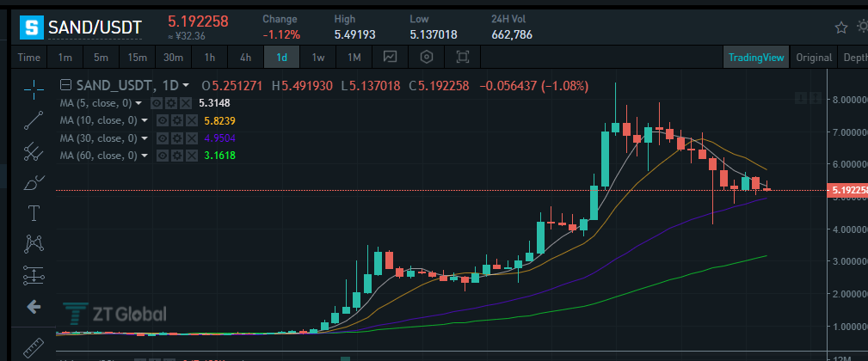
Task: Switch to the 1m interval
Action: [65, 57]
